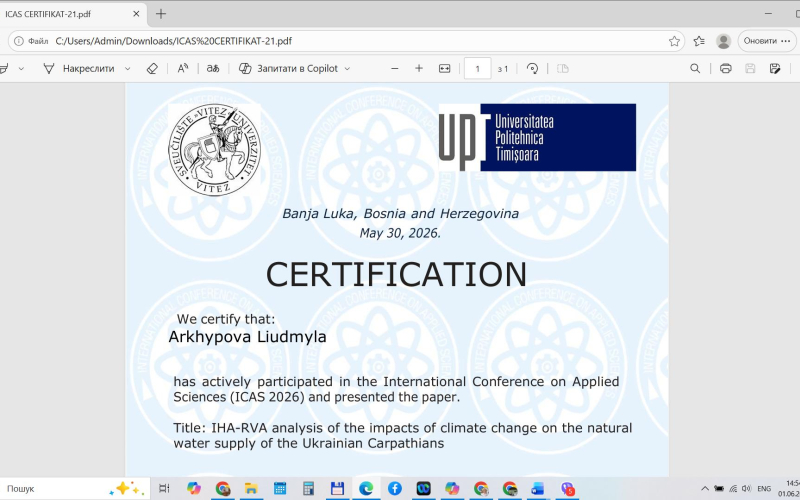Open Facebook from the taskbar

(394, 489)
